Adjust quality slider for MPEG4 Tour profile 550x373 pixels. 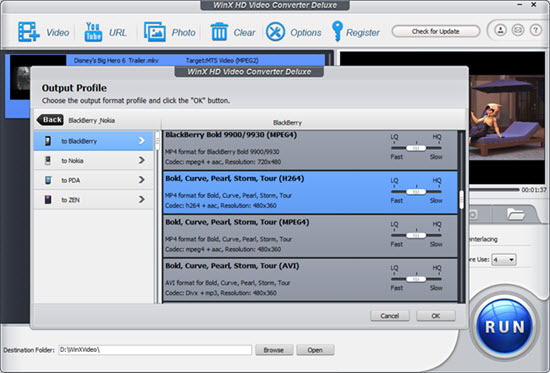coord(416,235)
